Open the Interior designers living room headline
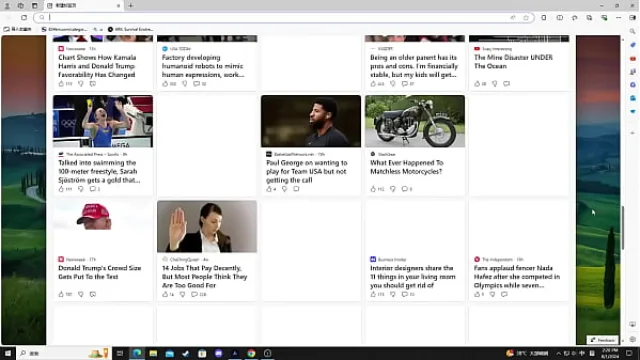 (x=413, y=277)
